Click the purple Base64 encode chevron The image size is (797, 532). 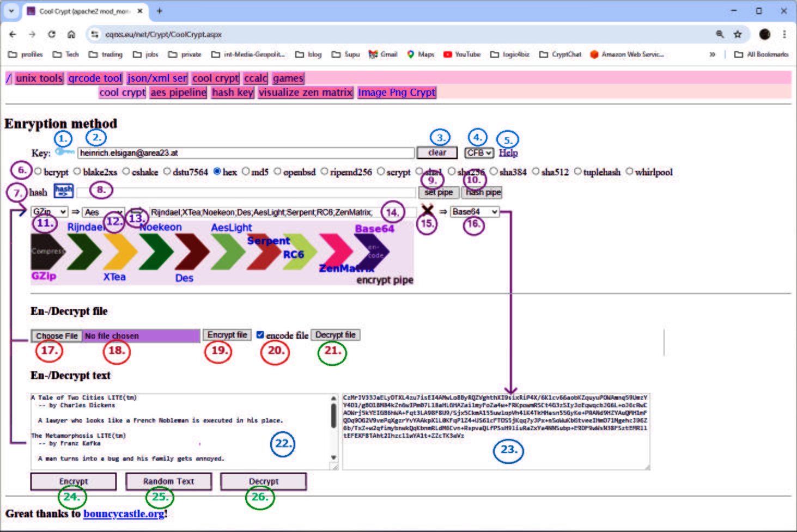coord(372,252)
